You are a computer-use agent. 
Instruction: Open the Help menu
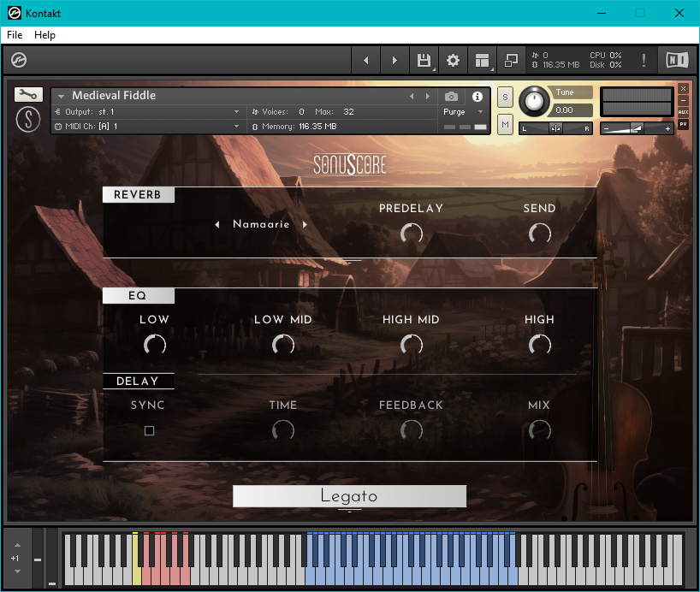coord(44,35)
